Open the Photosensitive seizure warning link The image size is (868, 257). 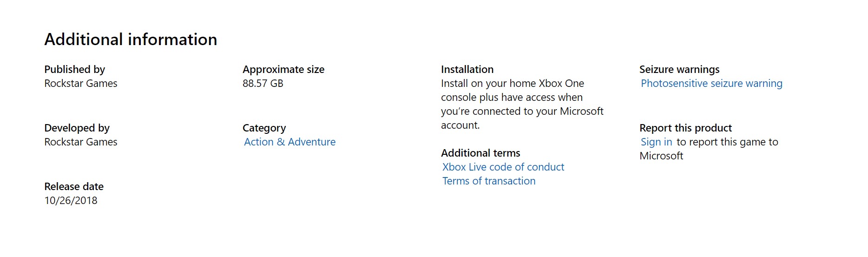tap(711, 84)
